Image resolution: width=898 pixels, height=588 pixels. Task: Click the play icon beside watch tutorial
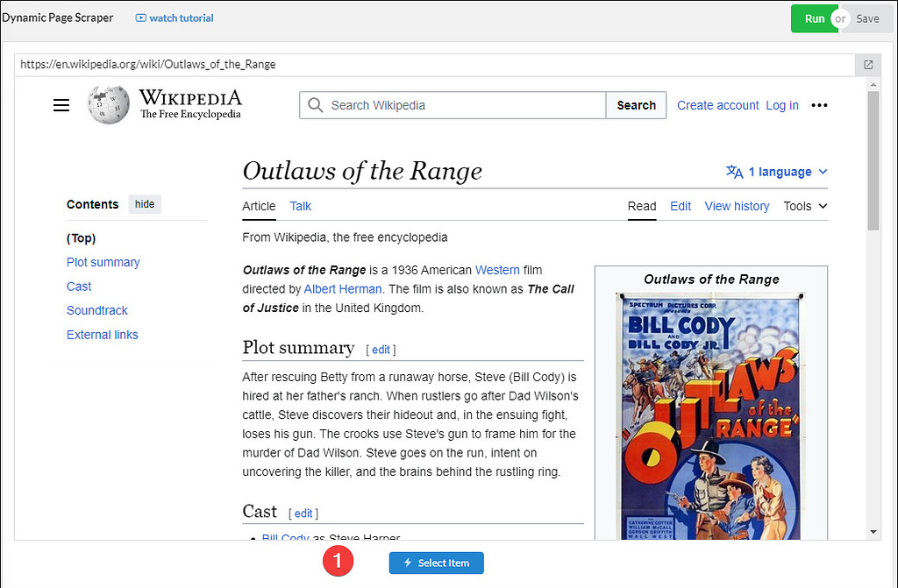coord(142,18)
